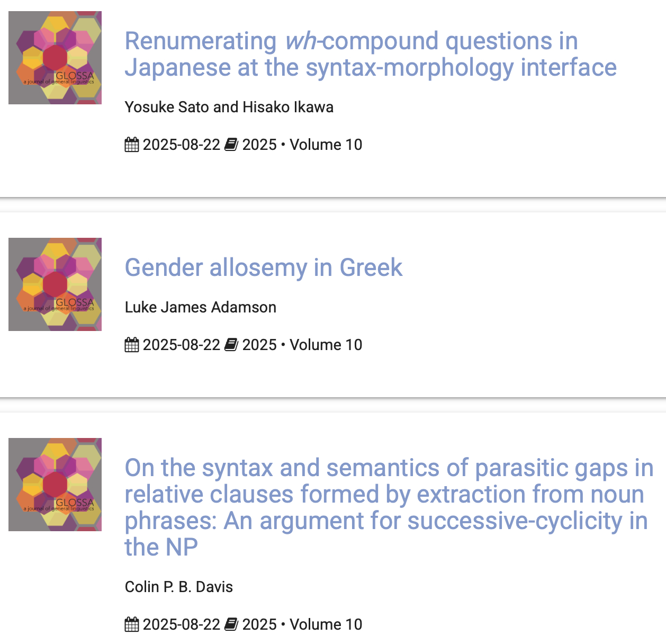Open the Glossa cover thumbnail beside Gender allosemy in Greek
This screenshot has height=644, width=666.
(55, 284)
